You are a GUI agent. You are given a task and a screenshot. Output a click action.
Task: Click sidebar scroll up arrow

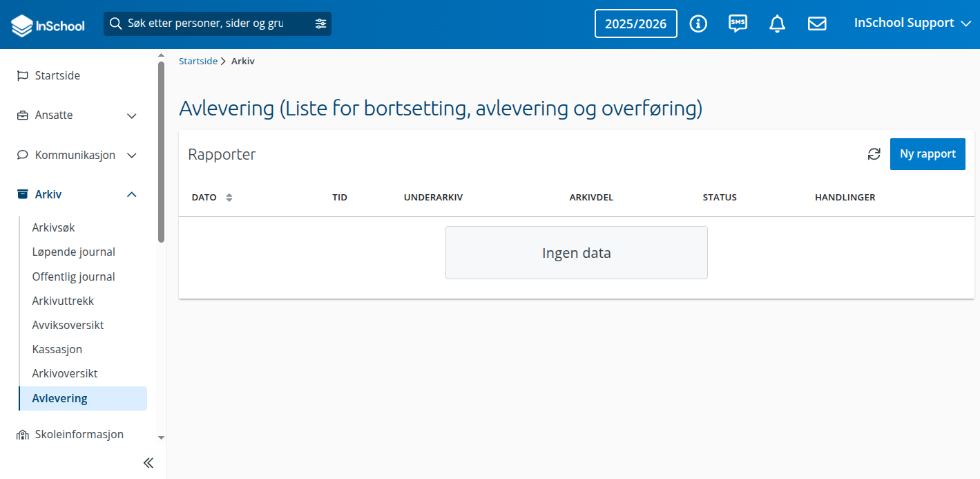(x=161, y=55)
